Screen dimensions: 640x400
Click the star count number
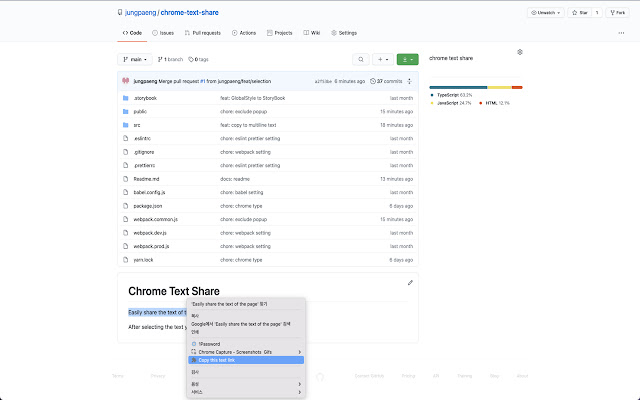pyautogui.click(x=597, y=13)
